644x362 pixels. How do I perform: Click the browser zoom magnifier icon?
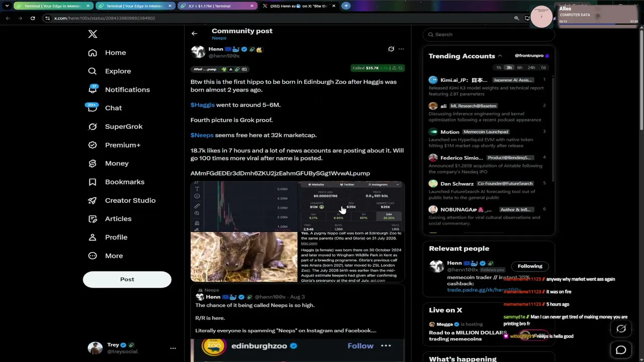(516, 18)
